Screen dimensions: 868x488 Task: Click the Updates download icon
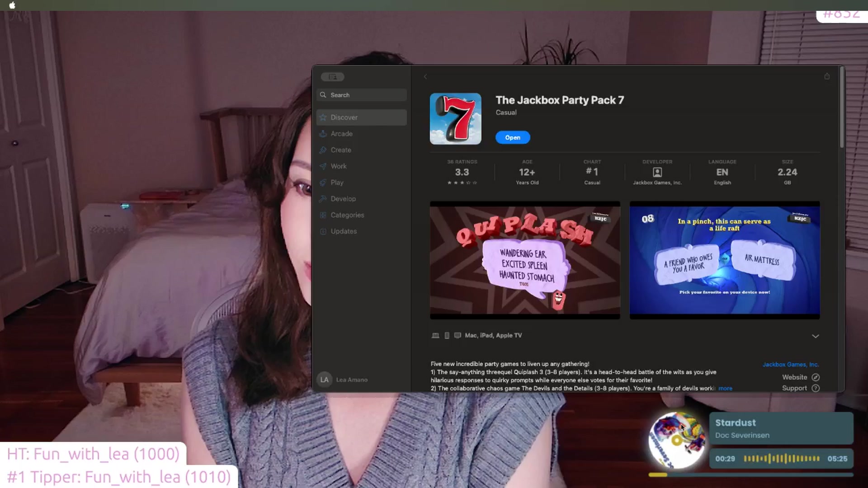(x=323, y=231)
